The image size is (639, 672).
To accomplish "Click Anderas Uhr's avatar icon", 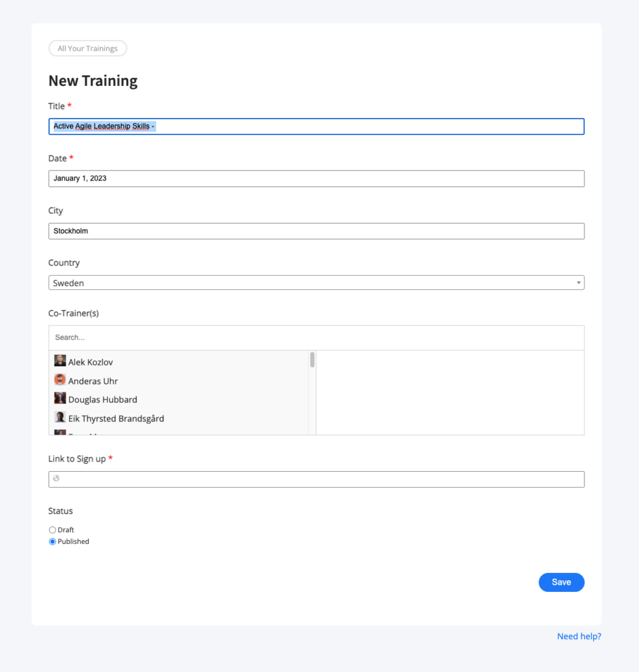I will pyautogui.click(x=60, y=379).
